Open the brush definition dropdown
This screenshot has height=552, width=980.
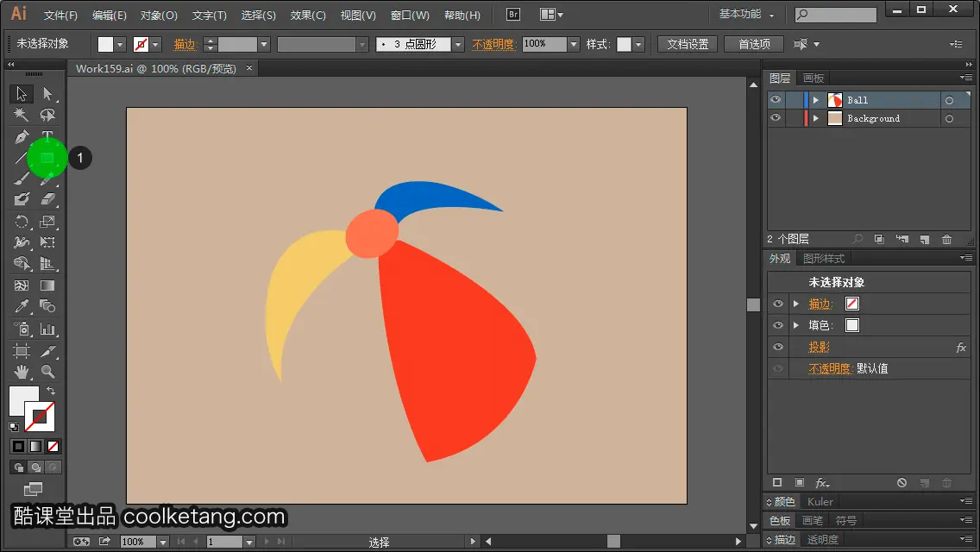[x=458, y=44]
